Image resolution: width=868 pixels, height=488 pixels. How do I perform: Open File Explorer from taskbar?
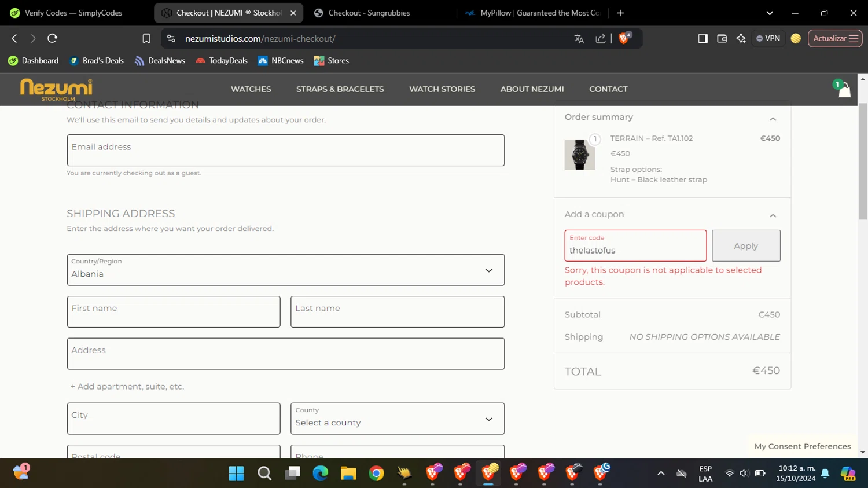348,474
